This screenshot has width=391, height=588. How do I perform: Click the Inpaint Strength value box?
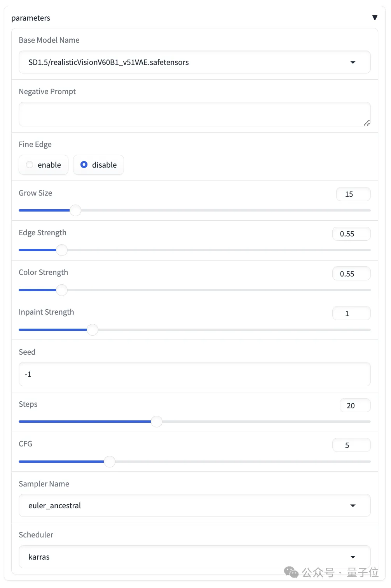351,313
